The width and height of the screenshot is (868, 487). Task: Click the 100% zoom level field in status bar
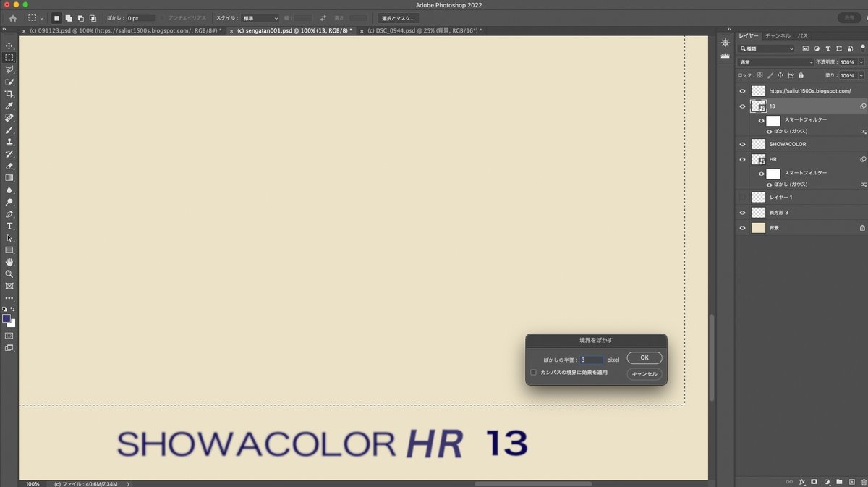[x=33, y=483]
